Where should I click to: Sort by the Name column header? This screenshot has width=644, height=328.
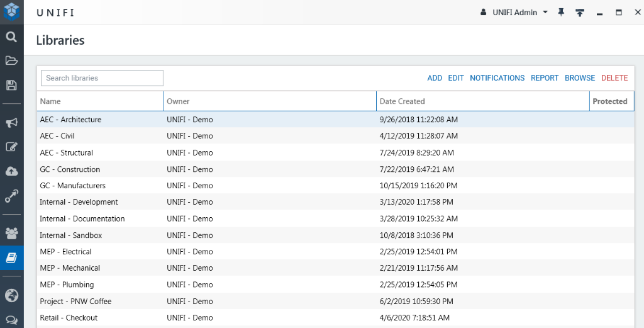click(x=100, y=101)
